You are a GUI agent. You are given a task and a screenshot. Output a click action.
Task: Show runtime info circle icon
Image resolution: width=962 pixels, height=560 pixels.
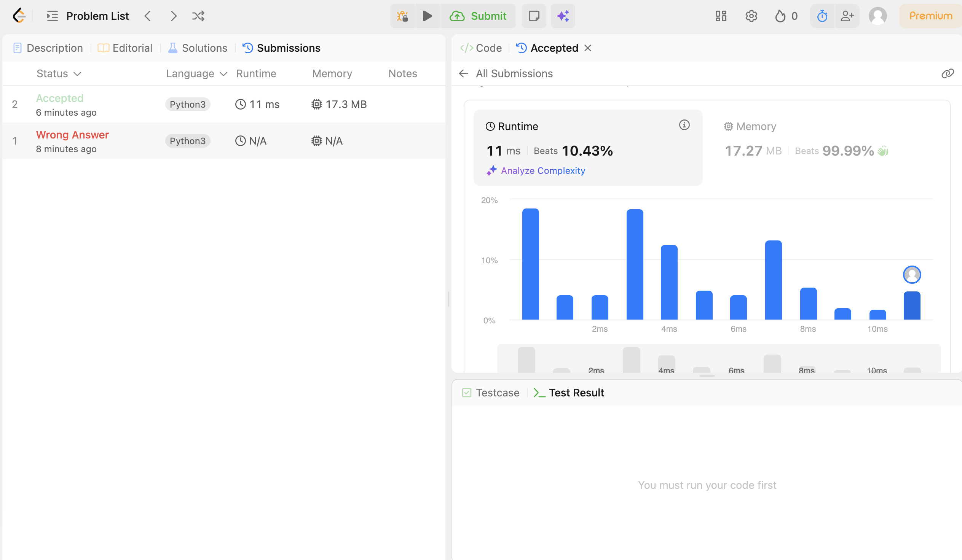[684, 125]
